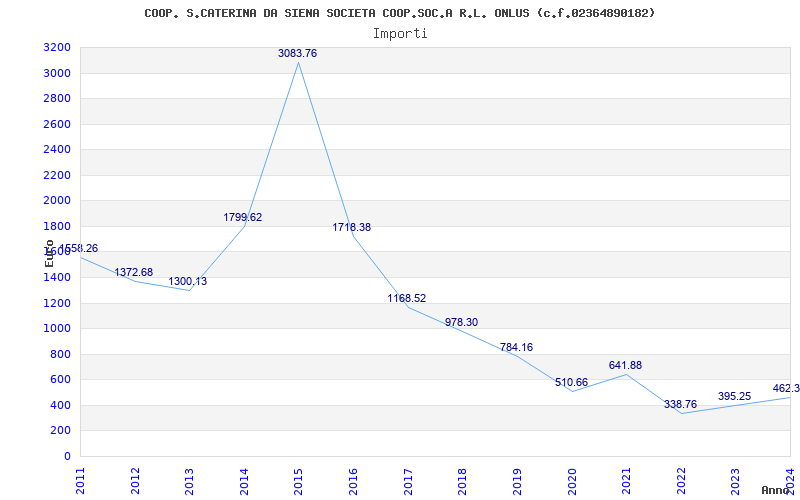Click the 1372.68 data label
The width and height of the screenshot is (800, 500).
pos(133,272)
